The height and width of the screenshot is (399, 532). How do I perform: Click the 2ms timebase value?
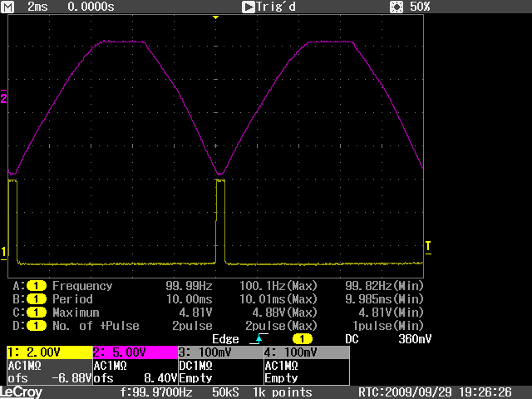click(x=37, y=7)
